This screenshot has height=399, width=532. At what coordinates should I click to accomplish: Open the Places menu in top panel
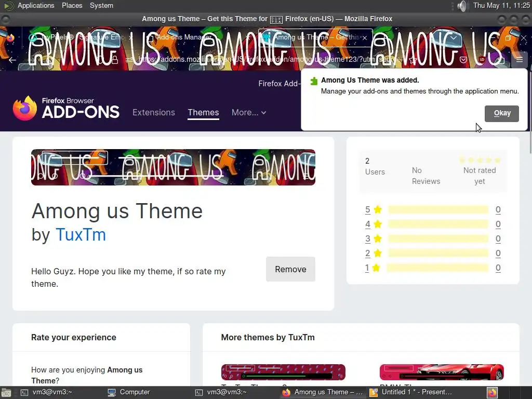[72, 5]
